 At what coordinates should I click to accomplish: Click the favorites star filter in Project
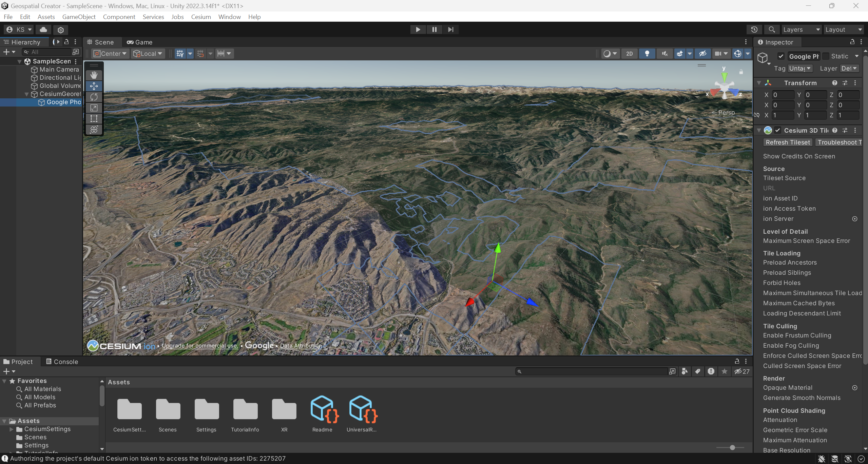tap(724, 371)
